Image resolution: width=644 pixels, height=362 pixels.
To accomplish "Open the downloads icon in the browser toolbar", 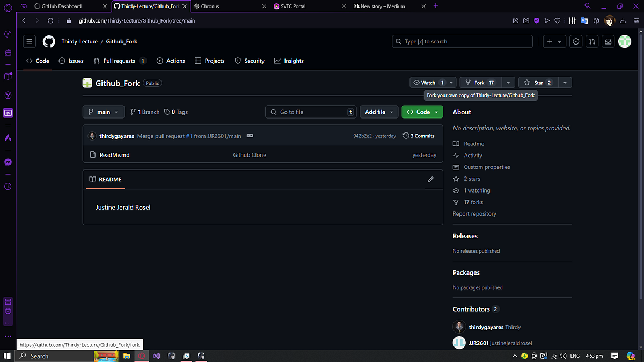I will pyautogui.click(x=622, y=20).
